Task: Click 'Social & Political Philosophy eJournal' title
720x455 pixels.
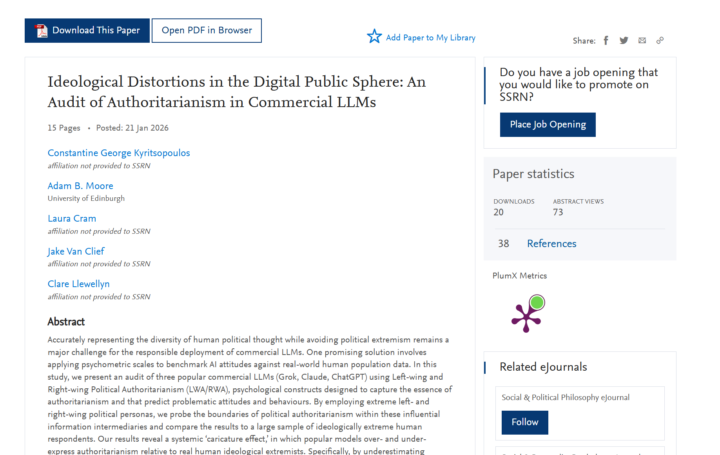Action: (565, 398)
